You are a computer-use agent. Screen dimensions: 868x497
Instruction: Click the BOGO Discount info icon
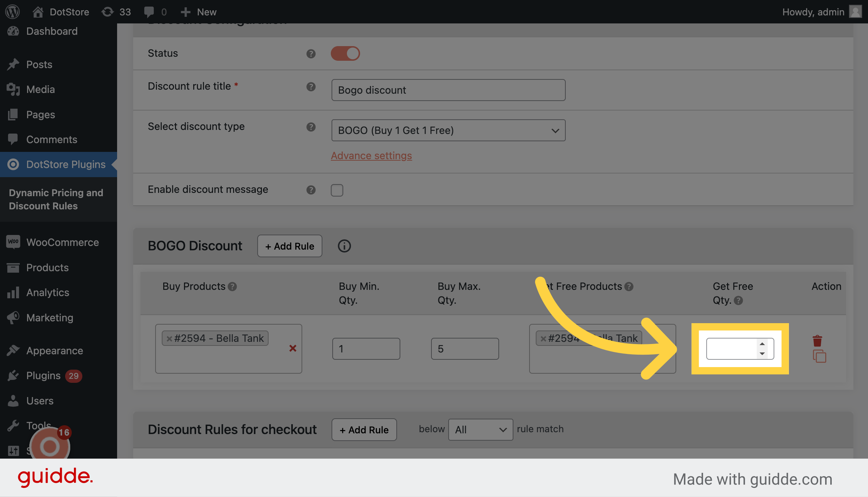(x=344, y=246)
